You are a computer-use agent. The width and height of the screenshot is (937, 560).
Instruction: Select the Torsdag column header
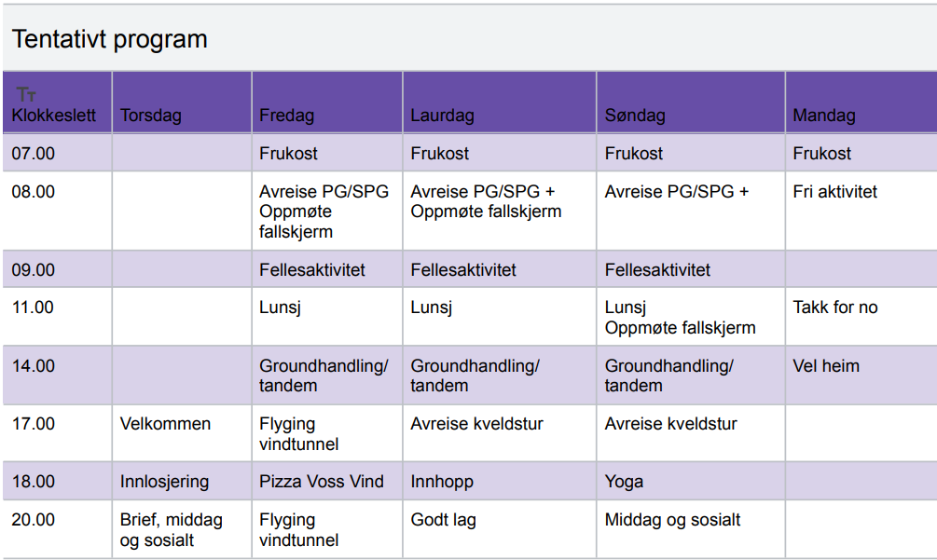151,116
